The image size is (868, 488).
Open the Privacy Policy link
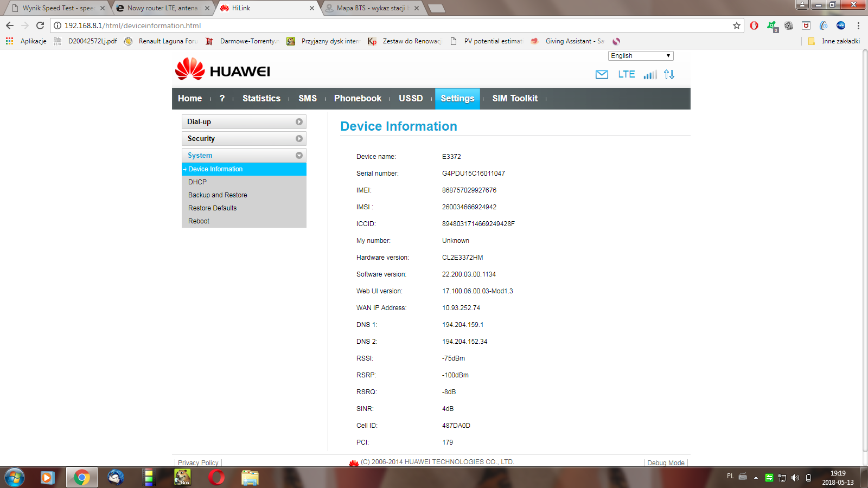198,463
